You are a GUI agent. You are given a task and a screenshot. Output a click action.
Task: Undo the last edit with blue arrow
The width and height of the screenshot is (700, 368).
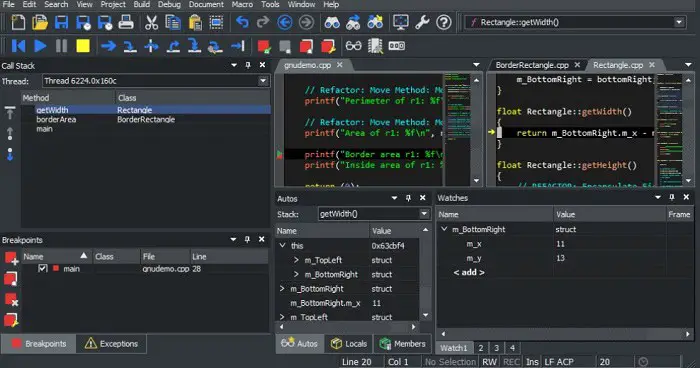(x=242, y=22)
